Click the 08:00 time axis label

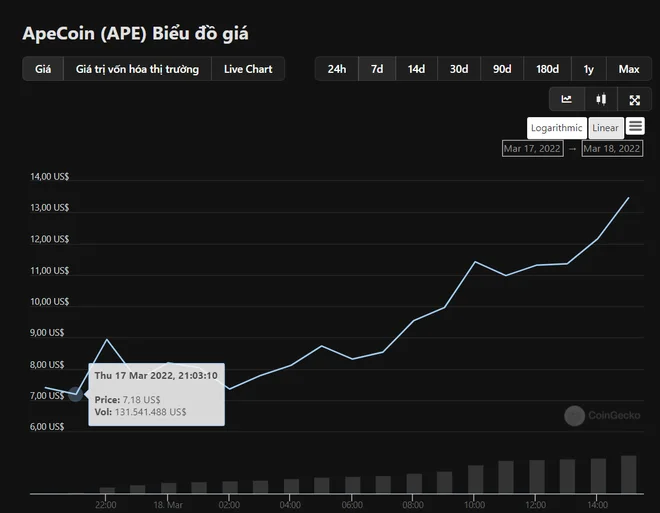[413, 505]
